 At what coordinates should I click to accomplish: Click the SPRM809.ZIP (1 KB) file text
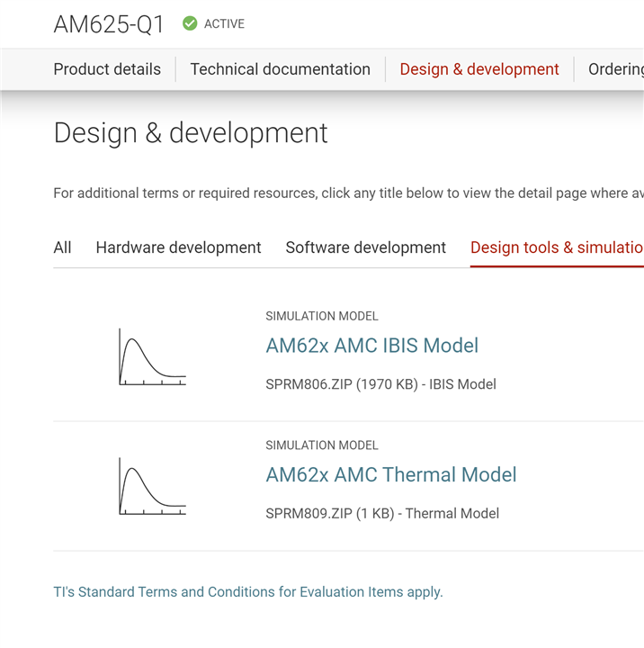click(x=329, y=513)
